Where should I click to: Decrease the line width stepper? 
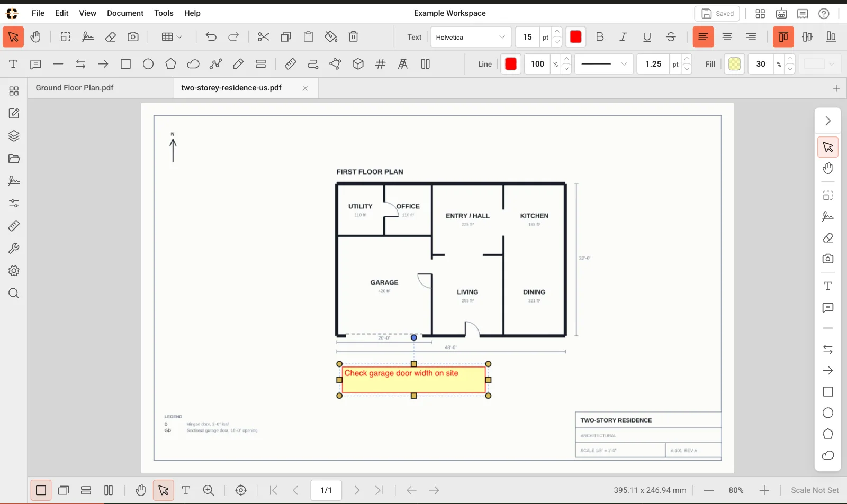click(687, 69)
